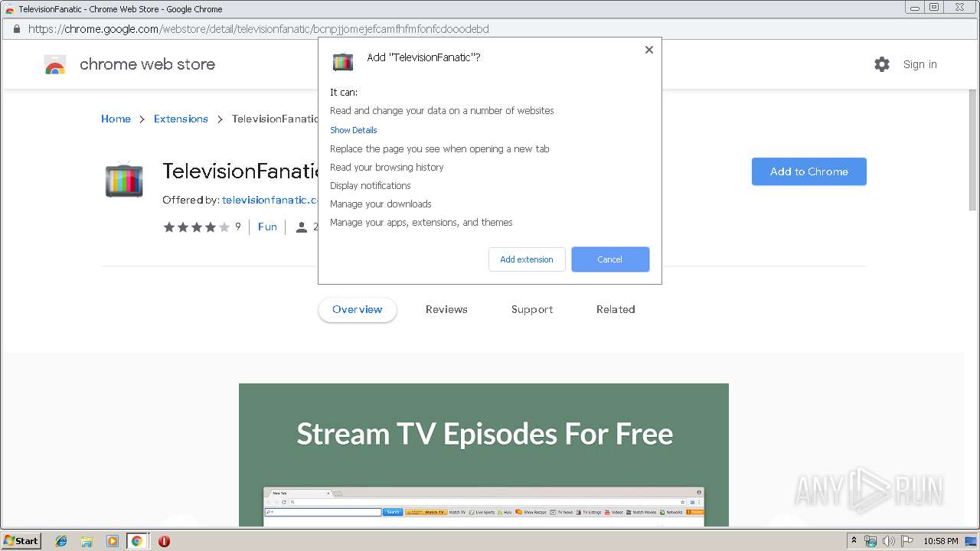
Task: Click the star rating for TelevisionFanatic
Action: tap(196, 227)
